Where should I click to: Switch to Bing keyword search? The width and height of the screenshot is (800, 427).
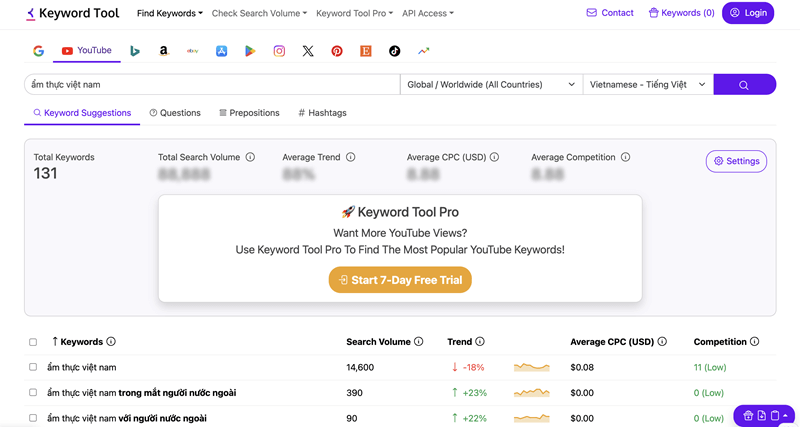click(x=135, y=51)
